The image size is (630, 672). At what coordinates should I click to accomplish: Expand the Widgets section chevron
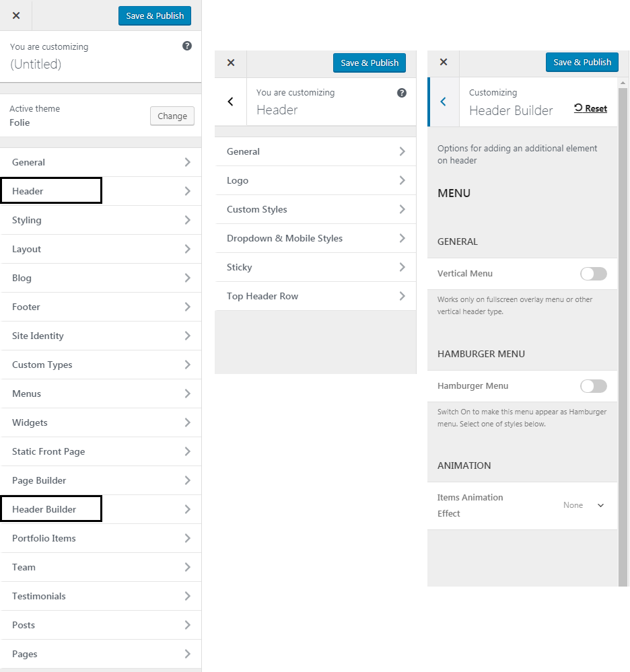[187, 422]
